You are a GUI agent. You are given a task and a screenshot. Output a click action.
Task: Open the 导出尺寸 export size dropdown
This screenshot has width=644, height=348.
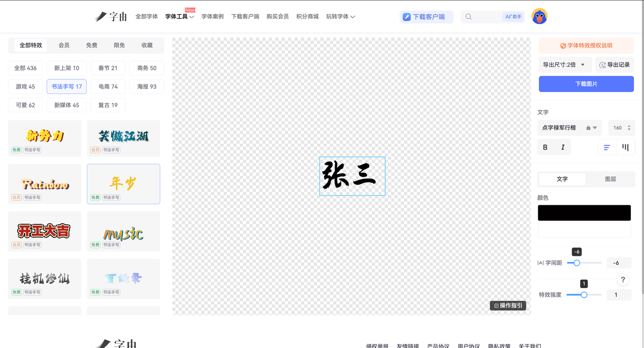pos(564,65)
